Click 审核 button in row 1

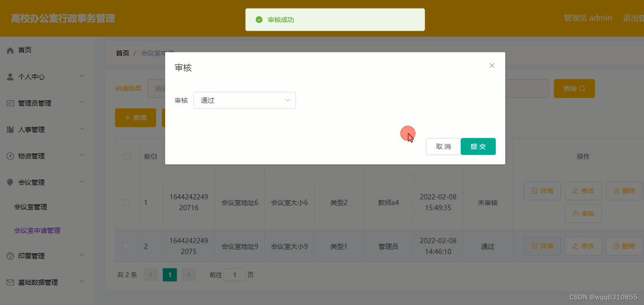pos(583,213)
